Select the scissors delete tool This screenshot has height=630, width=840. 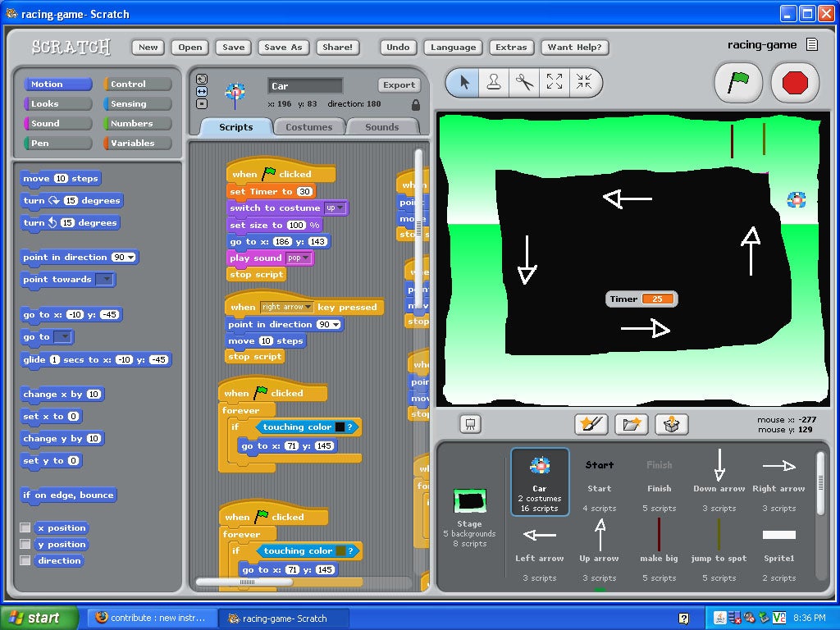point(525,83)
